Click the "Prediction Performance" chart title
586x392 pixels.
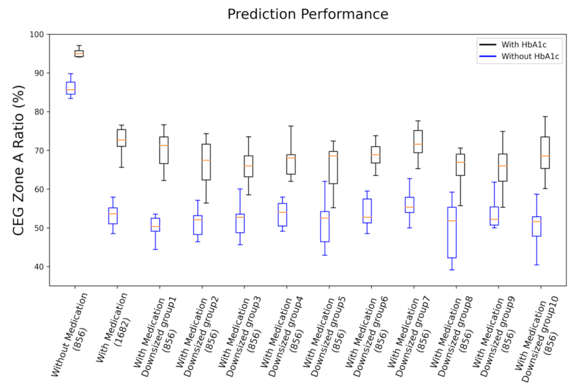click(307, 14)
